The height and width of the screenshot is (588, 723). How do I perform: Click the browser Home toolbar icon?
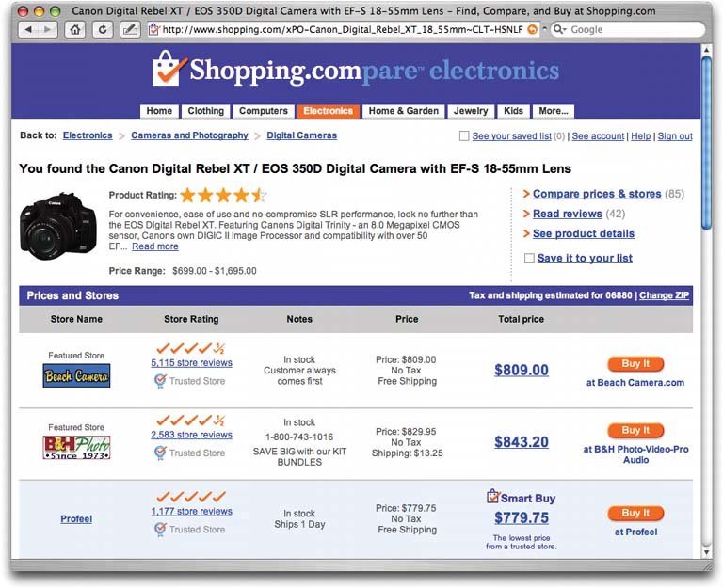coord(76,29)
